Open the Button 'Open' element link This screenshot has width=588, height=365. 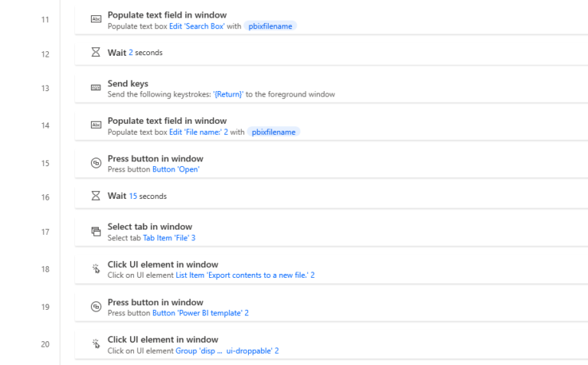(x=175, y=170)
